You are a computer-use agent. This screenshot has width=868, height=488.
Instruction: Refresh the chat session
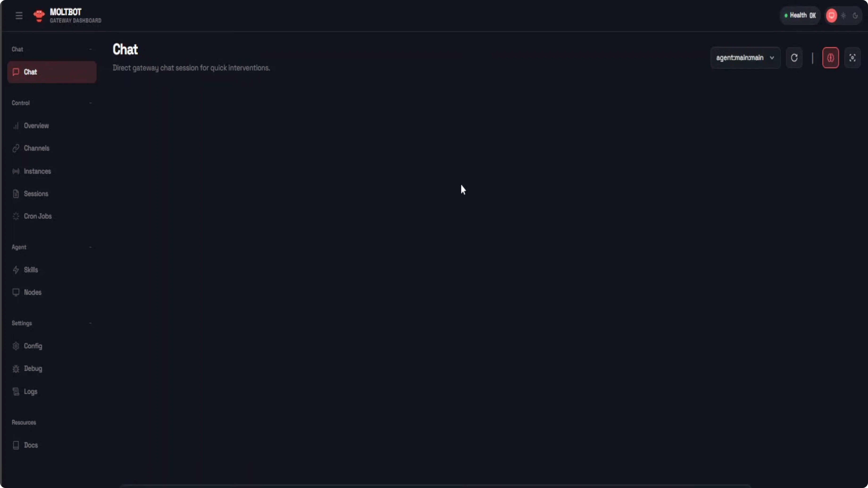click(794, 58)
